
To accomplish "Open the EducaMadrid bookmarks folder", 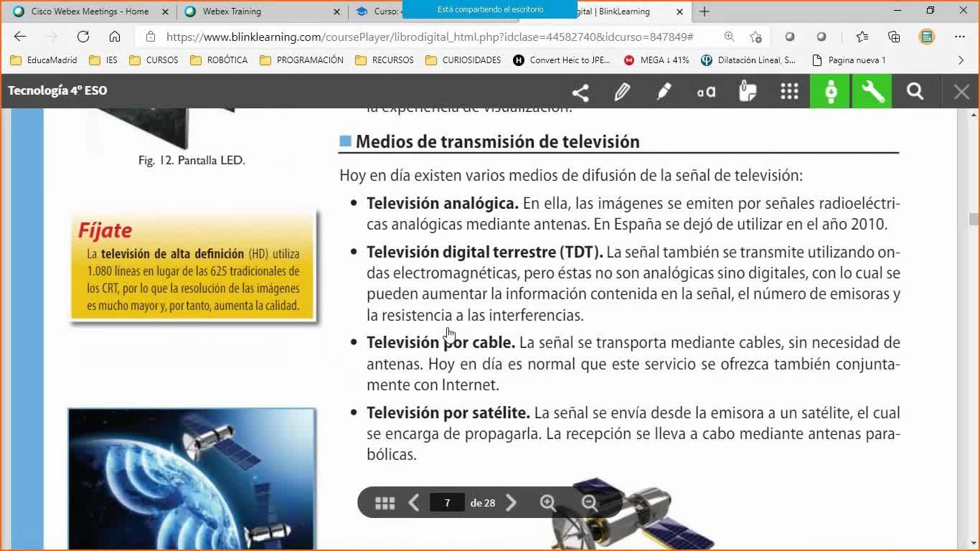I will point(44,60).
